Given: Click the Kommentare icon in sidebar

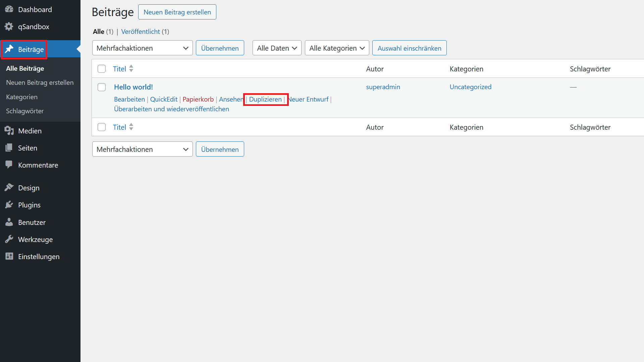Looking at the screenshot, I should [x=8, y=165].
